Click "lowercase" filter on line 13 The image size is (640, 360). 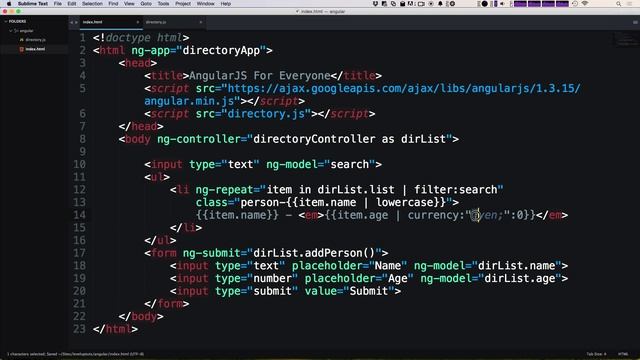coord(404,202)
